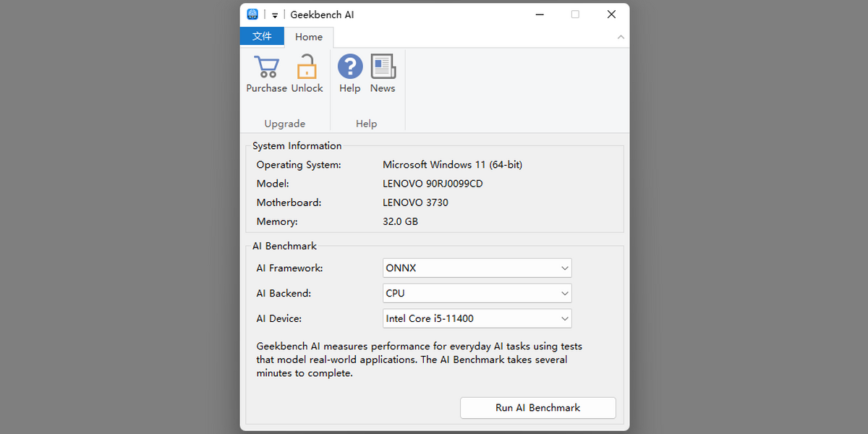The height and width of the screenshot is (434, 868).
Task: Open the quick access toolbar customize arrow
Action: 275,15
